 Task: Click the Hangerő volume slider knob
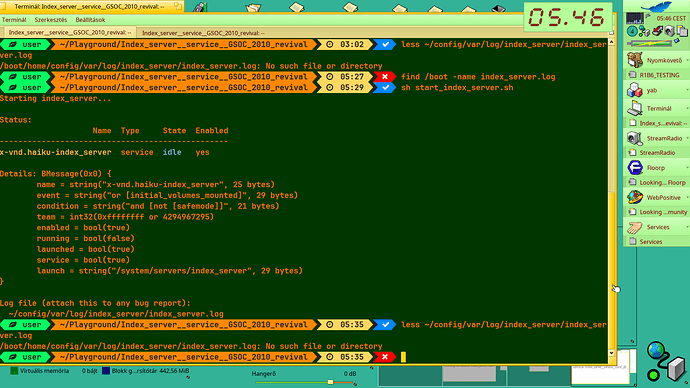[330, 382]
